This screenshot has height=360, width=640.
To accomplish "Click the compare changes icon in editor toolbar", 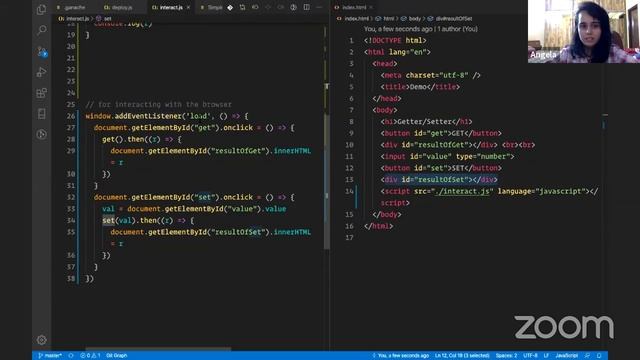I will click(242, 7).
